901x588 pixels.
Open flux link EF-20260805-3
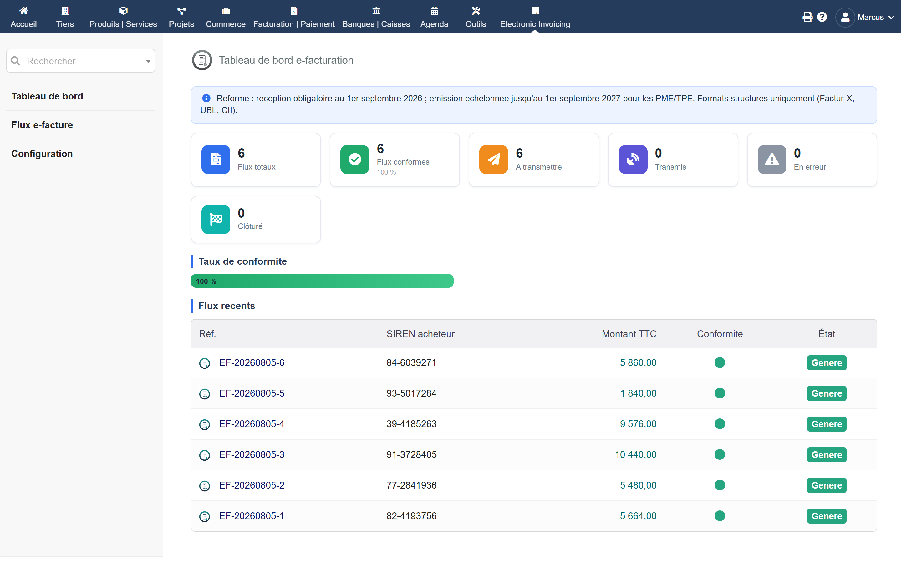(251, 454)
